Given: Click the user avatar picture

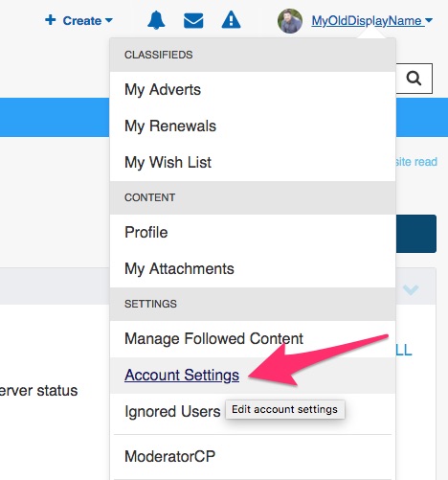Looking at the screenshot, I should click(290, 21).
